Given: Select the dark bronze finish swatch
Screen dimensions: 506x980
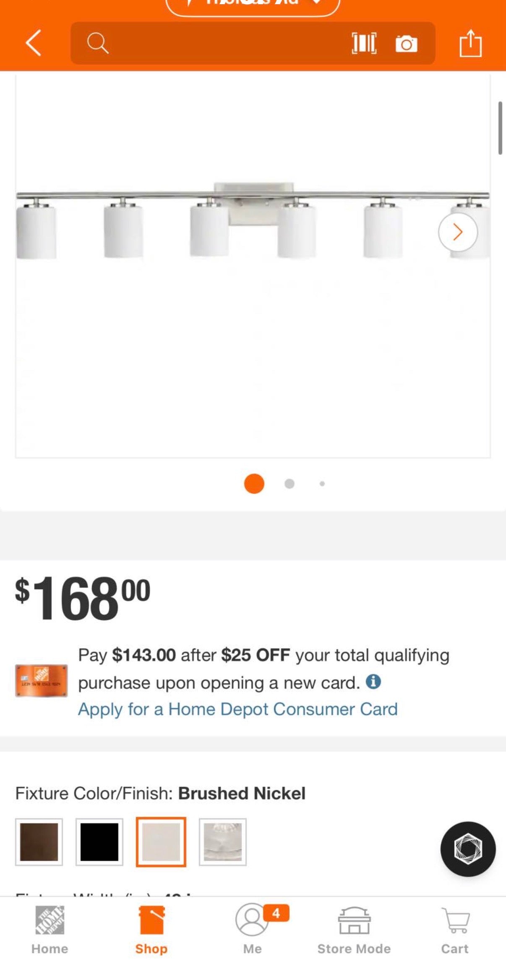Looking at the screenshot, I should (x=39, y=842).
